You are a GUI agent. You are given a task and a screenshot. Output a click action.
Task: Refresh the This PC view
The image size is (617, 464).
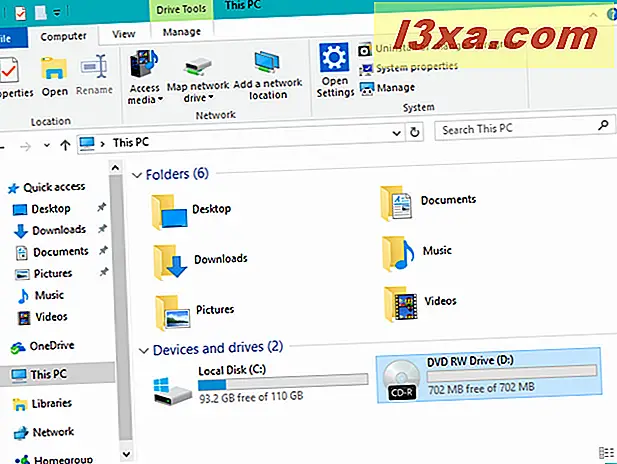(x=414, y=132)
